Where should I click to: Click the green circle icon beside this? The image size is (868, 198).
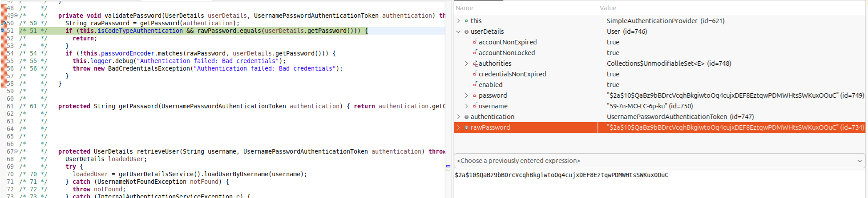(x=466, y=21)
